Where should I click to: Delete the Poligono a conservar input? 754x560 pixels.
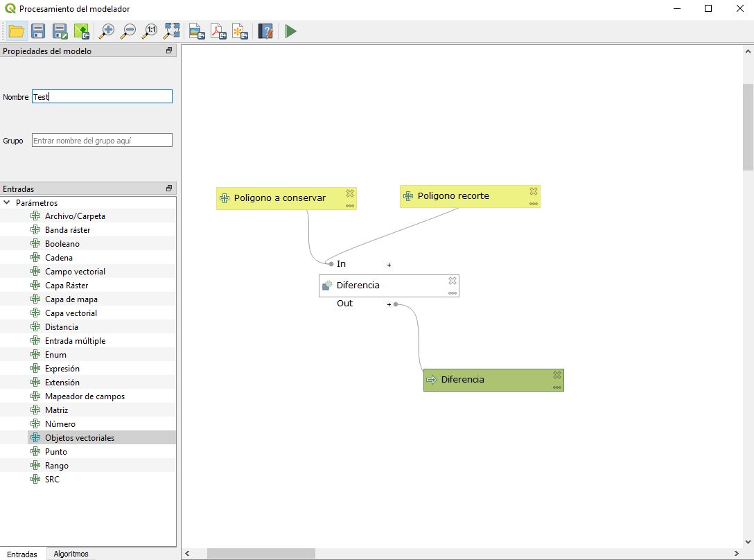[x=349, y=193]
